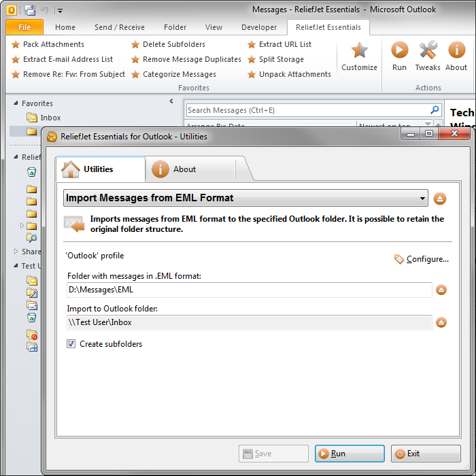Select Deleted Items icon under Test User
476x476 pixels.
pos(31,318)
